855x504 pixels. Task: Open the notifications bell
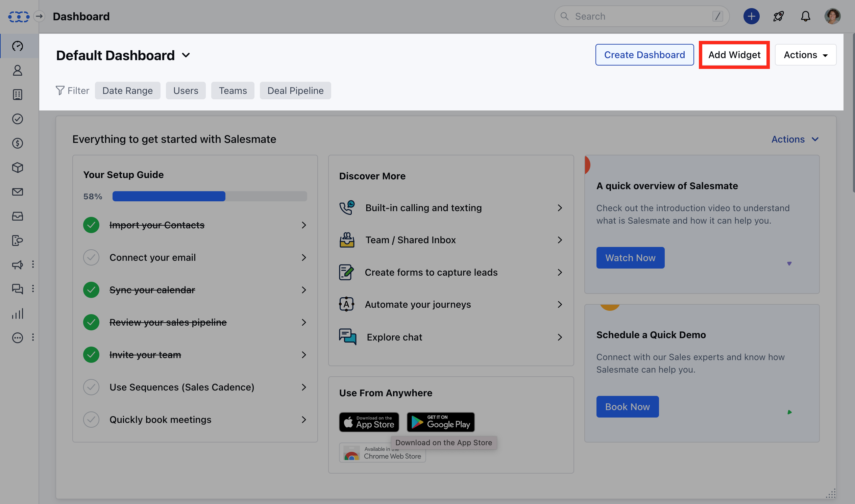[x=805, y=16]
